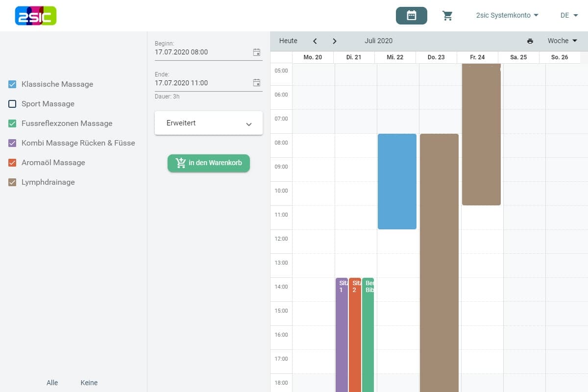This screenshot has height=392, width=588.
Task: Open date picker for Beginn field
Action: point(256,52)
